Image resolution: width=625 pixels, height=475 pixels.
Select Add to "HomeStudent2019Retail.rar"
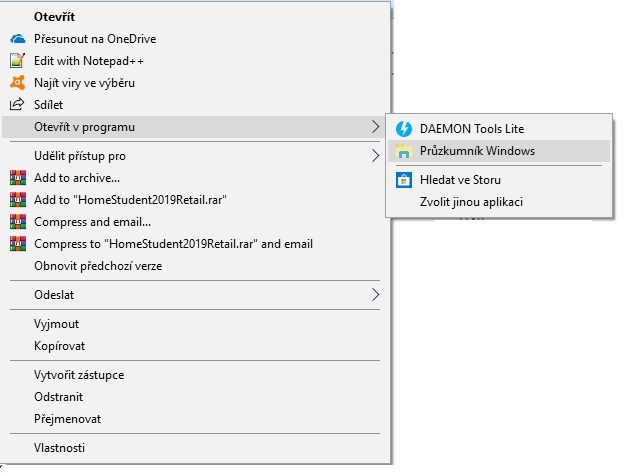pyautogui.click(x=195, y=200)
